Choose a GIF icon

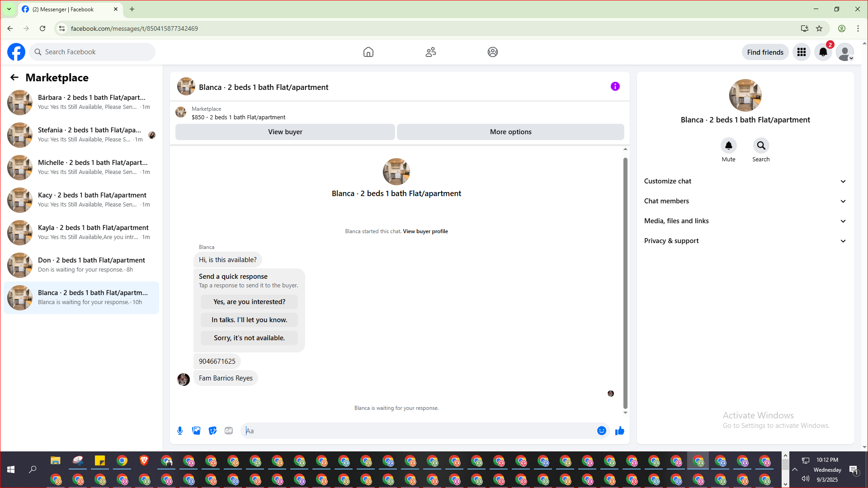(229, 431)
